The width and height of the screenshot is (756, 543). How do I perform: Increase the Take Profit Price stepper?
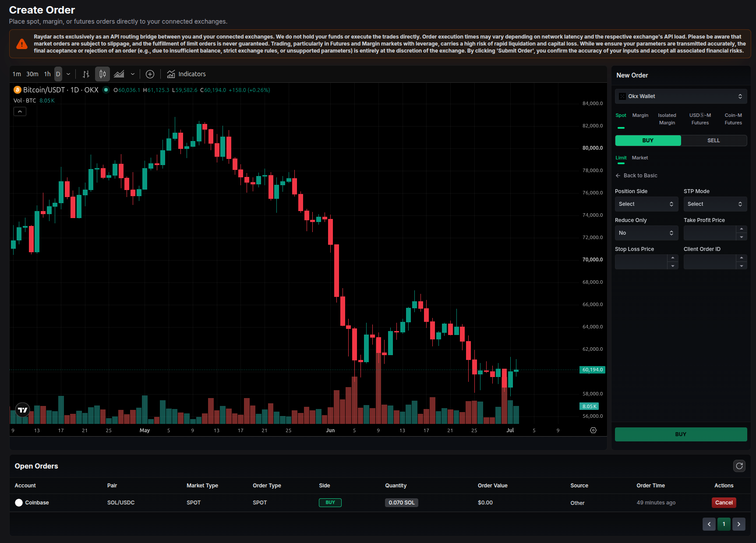(741, 229)
